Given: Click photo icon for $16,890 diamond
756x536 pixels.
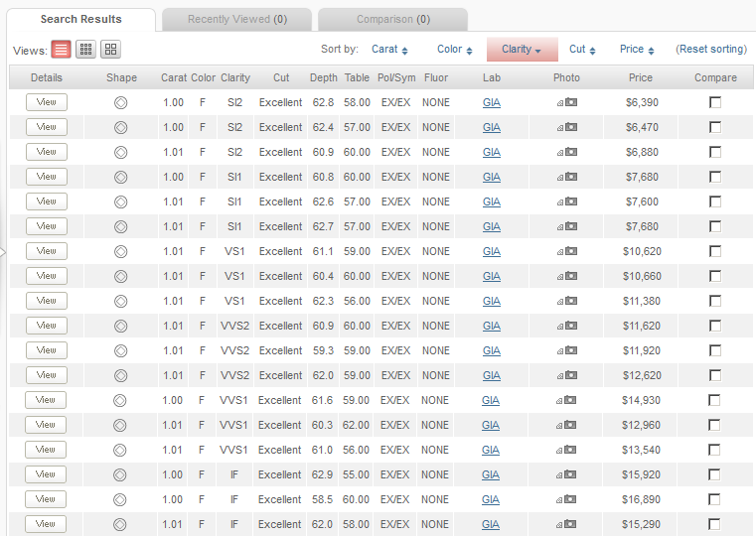Looking at the screenshot, I should tap(566, 499).
